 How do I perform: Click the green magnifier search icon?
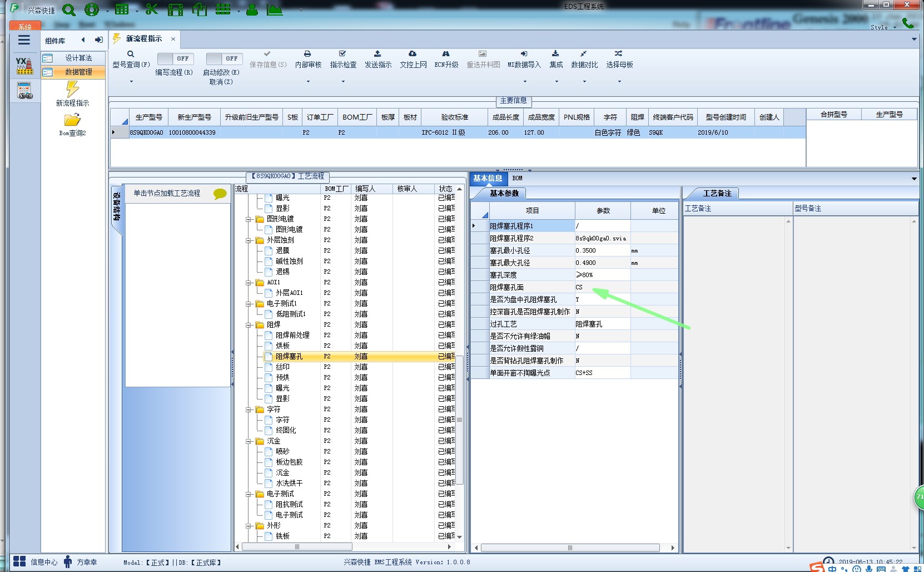point(69,10)
